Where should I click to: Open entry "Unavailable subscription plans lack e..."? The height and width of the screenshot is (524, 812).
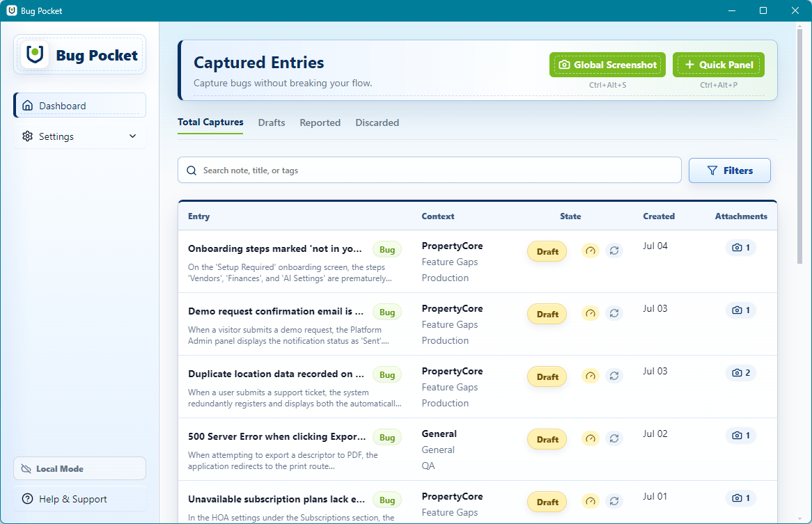tap(276, 499)
